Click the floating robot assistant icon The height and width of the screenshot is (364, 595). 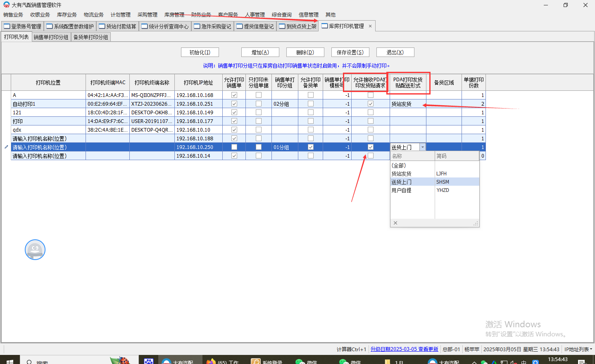pos(35,250)
